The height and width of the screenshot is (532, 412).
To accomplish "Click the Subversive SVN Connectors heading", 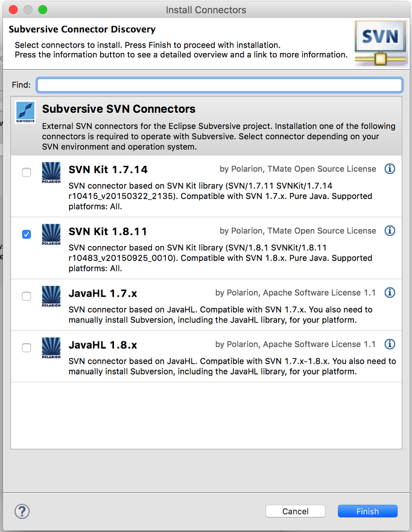I will [119, 109].
